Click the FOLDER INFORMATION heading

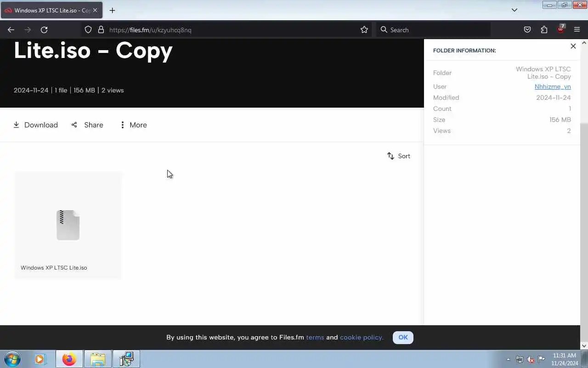click(464, 51)
